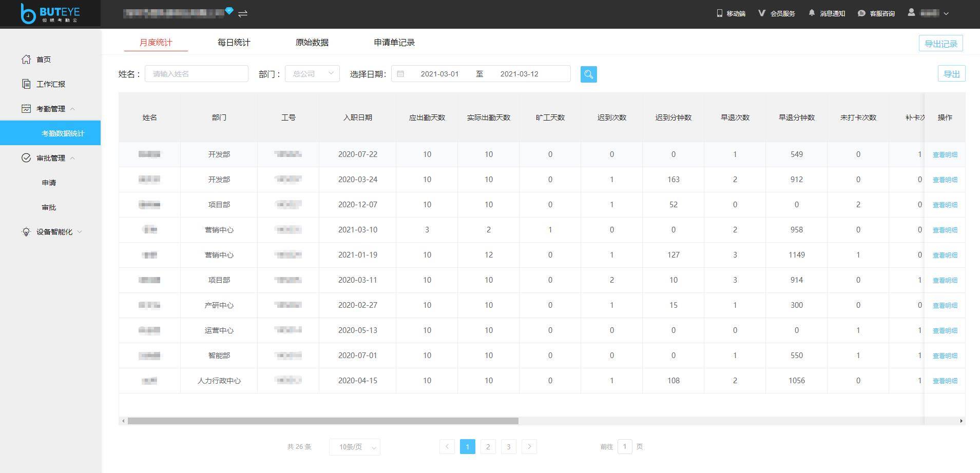Focus the 姓名 name input field
This screenshot has width=980, height=473.
coord(197,74)
